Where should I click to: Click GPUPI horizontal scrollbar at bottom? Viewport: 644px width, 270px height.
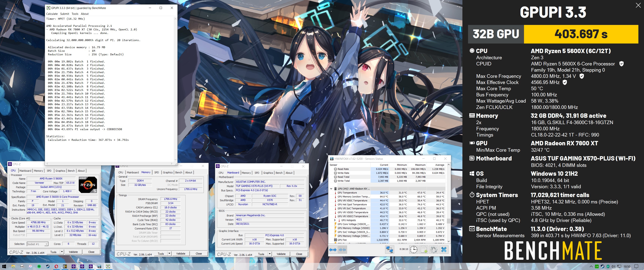point(109,163)
